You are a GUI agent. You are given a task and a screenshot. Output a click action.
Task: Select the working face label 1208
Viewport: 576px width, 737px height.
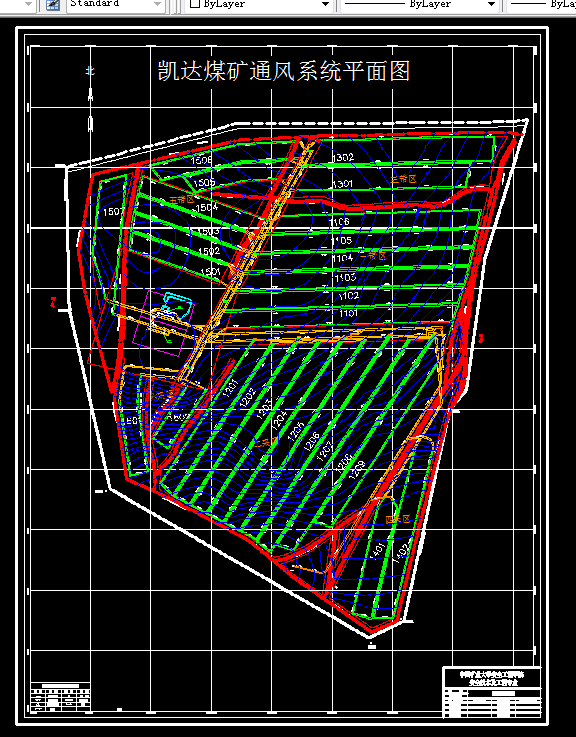tap(344, 463)
